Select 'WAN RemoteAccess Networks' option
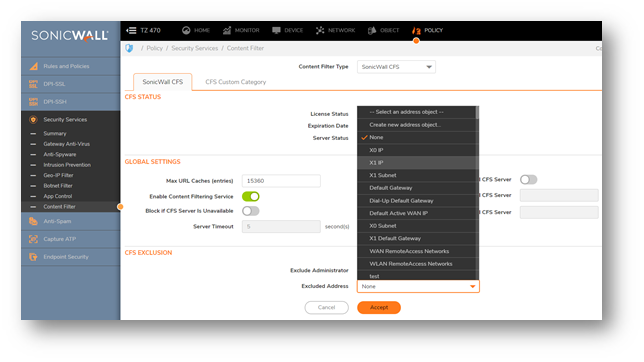The image size is (644, 362). pos(417,251)
